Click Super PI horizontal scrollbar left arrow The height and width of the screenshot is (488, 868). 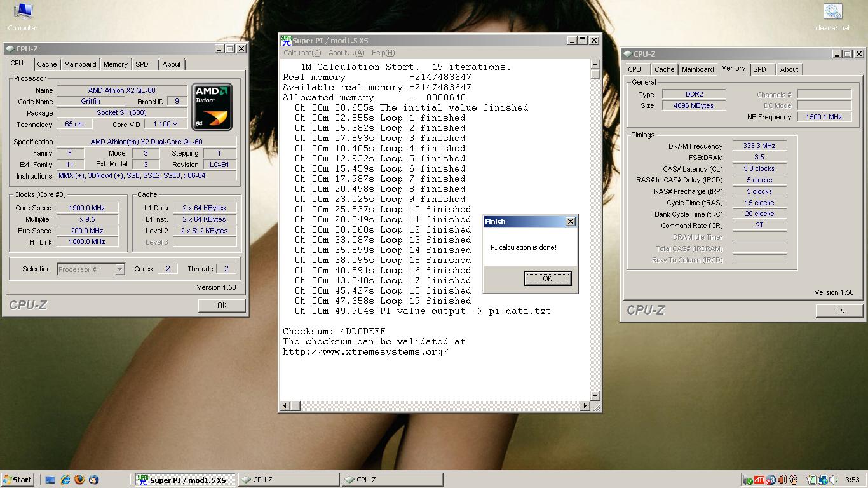(x=285, y=405)
